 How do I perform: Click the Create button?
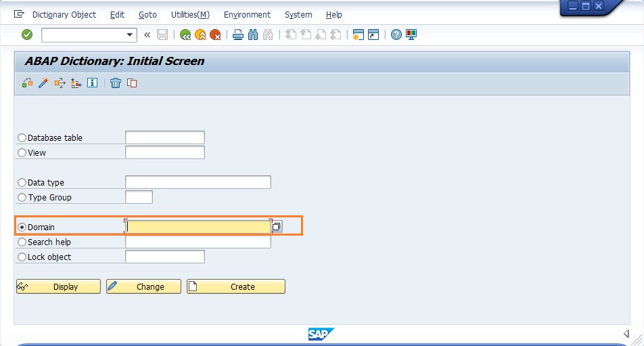[x=236, y=286]
